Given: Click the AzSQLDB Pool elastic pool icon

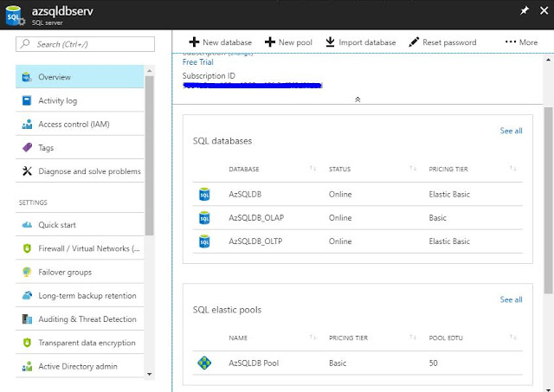Looking at the screenshot, I should click(x=204, y=363).
